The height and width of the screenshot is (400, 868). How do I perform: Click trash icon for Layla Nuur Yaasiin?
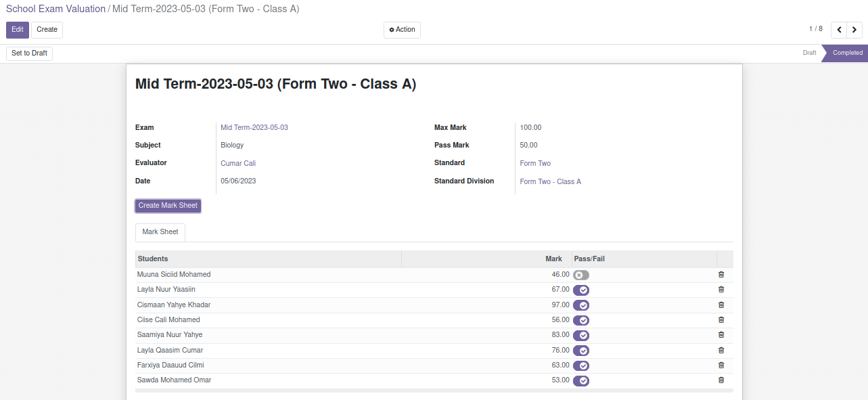tap(721, 290)
